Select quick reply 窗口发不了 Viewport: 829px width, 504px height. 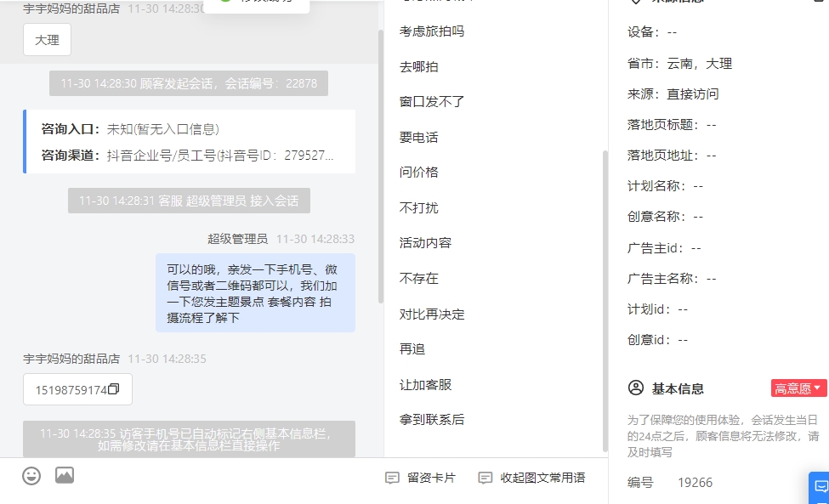(432, 102)
